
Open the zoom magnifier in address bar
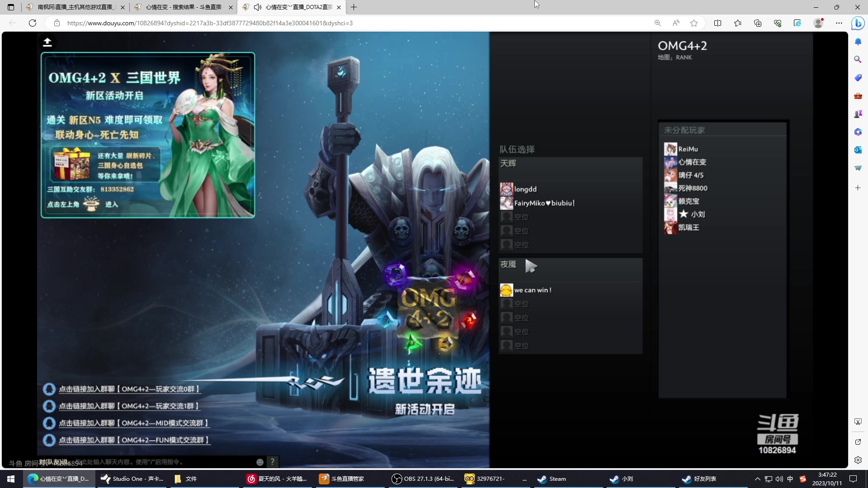click(x=658, y=23)
